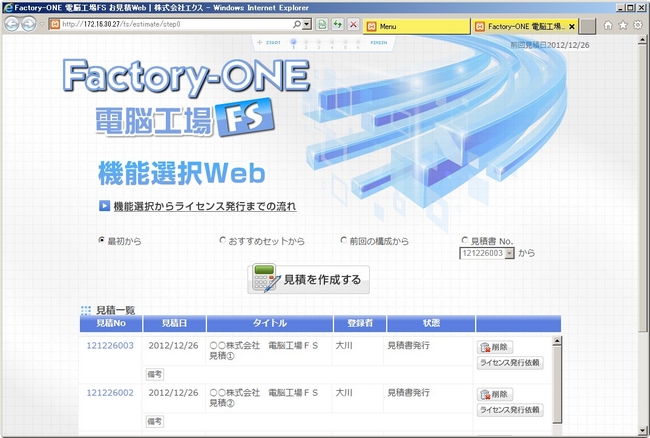Click the compatibility view icon
Viewport: 650px width, 438px height.
point(322,24)
